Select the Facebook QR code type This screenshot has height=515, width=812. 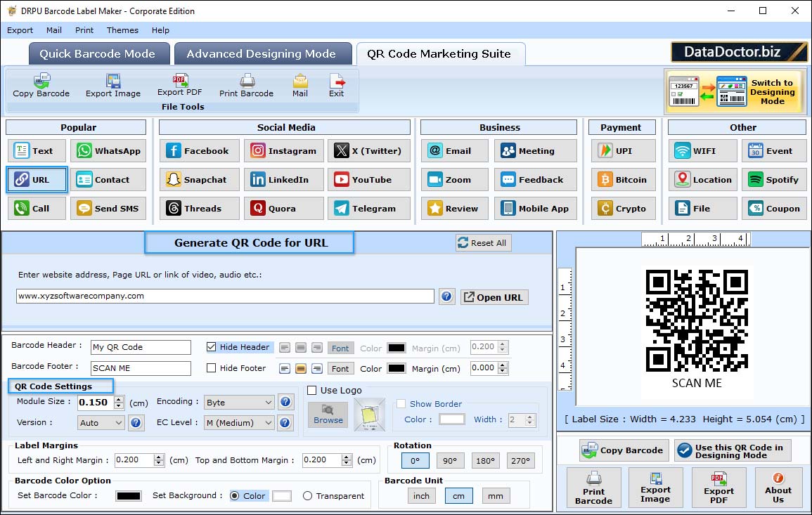pos(200,150)
